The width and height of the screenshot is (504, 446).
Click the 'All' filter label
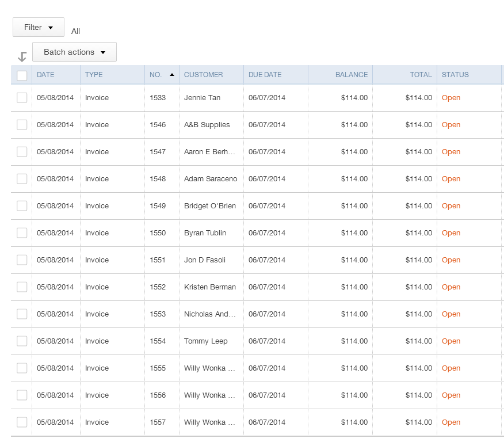coord(75,31)
